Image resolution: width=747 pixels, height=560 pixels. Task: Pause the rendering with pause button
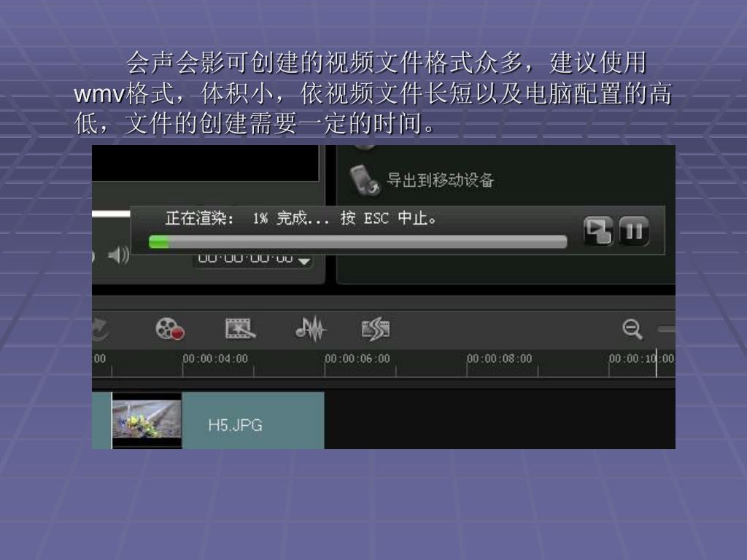tap(634, 230)
